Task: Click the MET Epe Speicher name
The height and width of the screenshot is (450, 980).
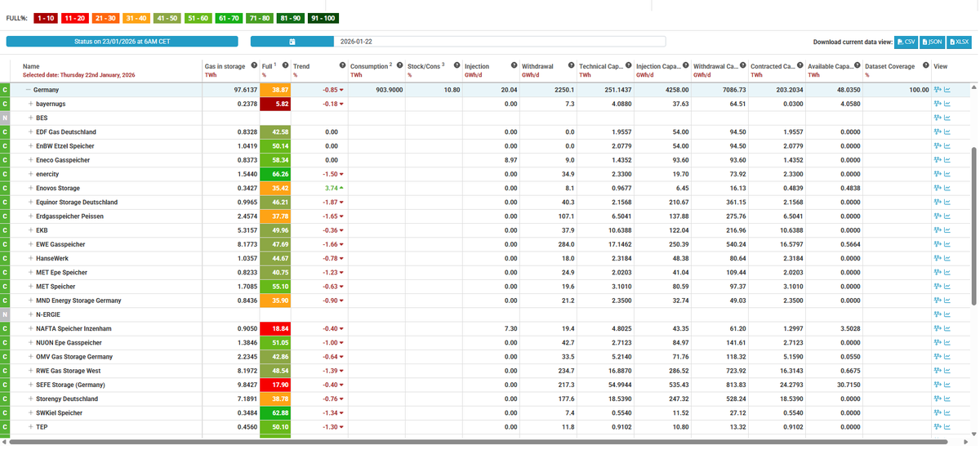Action: (x=61, y=272)
